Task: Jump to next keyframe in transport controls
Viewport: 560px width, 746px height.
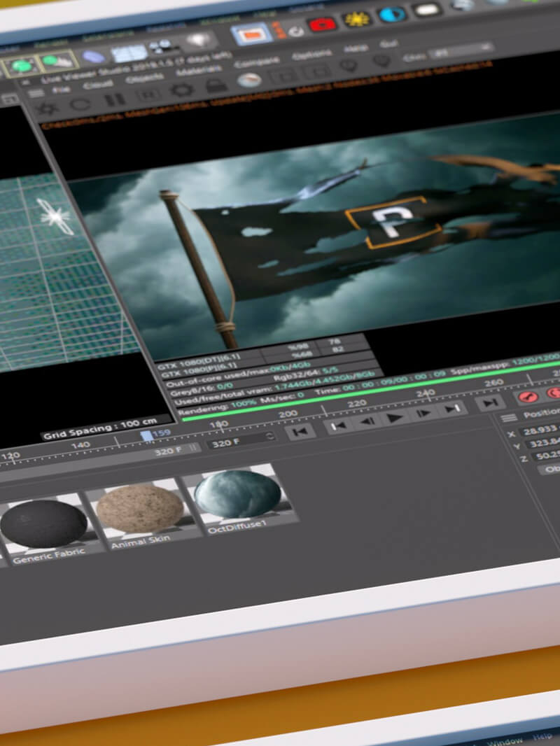Action: pos(451,409)
